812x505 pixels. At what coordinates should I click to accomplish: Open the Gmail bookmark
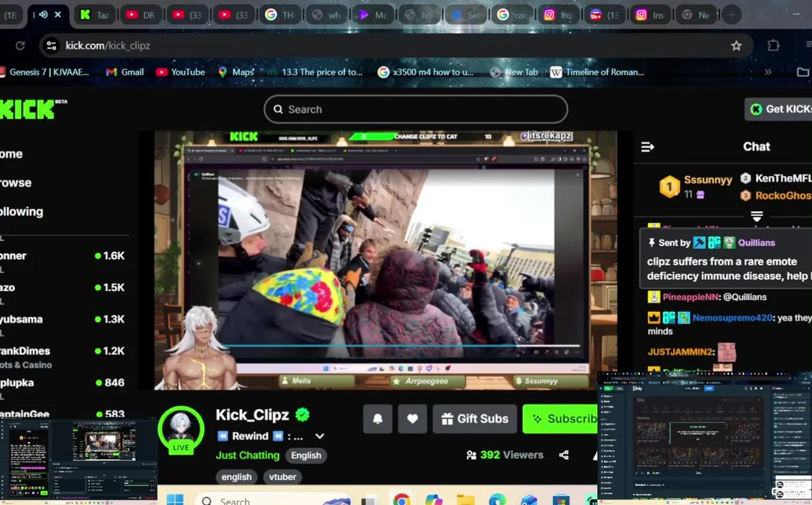[125, 72]
